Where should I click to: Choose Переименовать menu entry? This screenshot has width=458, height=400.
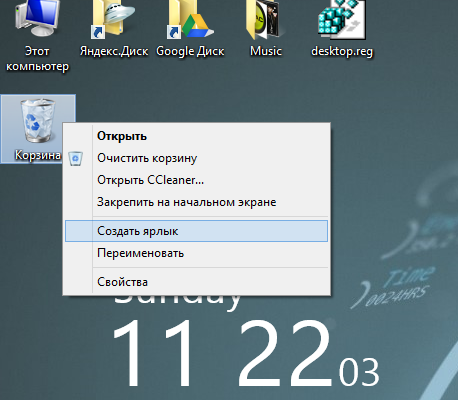coord(197,253)
